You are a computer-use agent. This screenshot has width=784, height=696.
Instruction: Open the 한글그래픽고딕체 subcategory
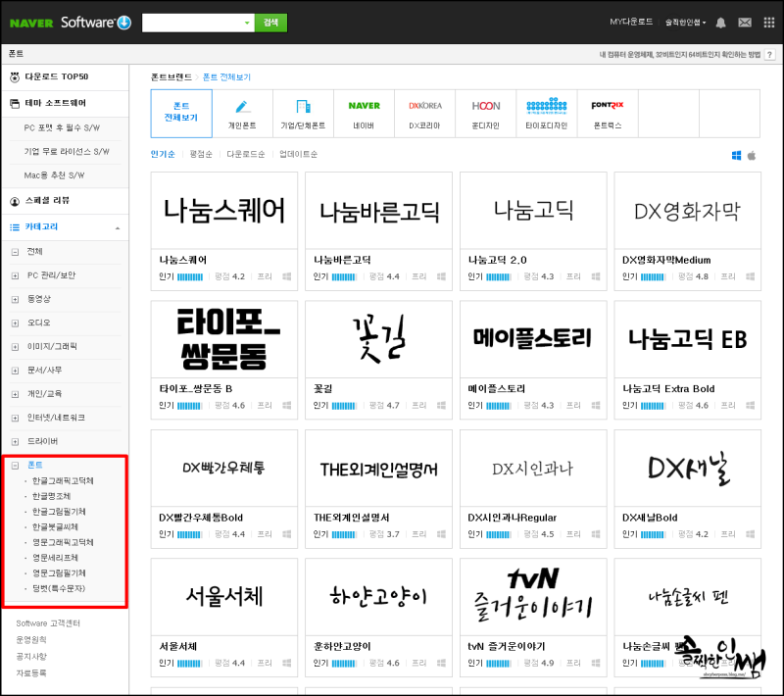coord(63,481)
